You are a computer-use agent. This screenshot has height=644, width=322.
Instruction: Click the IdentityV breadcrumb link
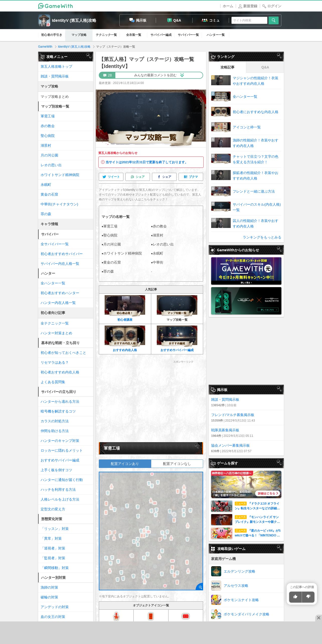pos(74,47)
